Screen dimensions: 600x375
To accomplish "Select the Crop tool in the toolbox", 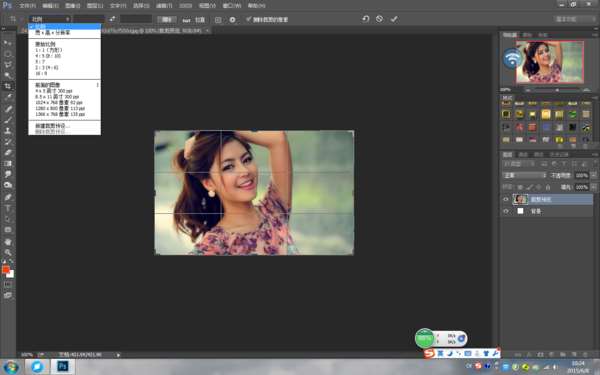I will point(8,86).
